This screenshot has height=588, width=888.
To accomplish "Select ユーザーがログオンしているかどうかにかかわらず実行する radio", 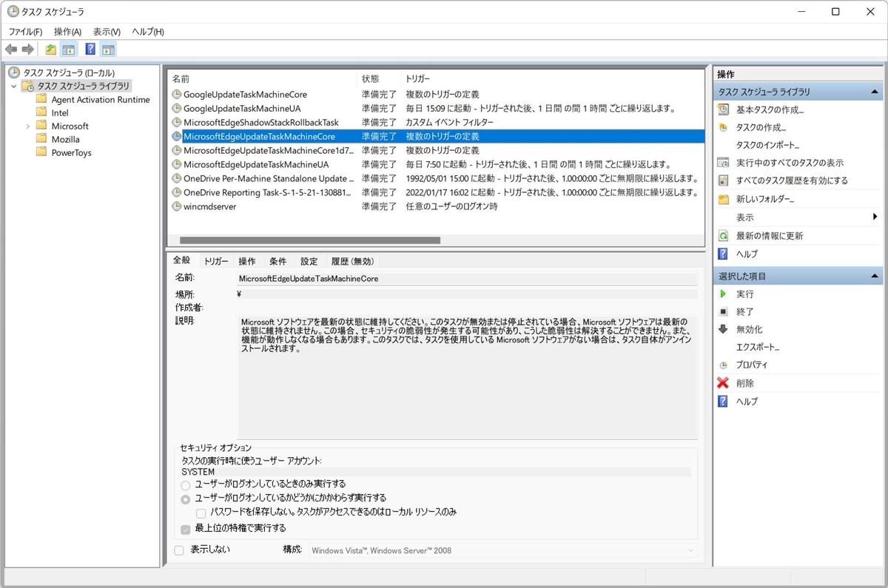I will (186, 499).
